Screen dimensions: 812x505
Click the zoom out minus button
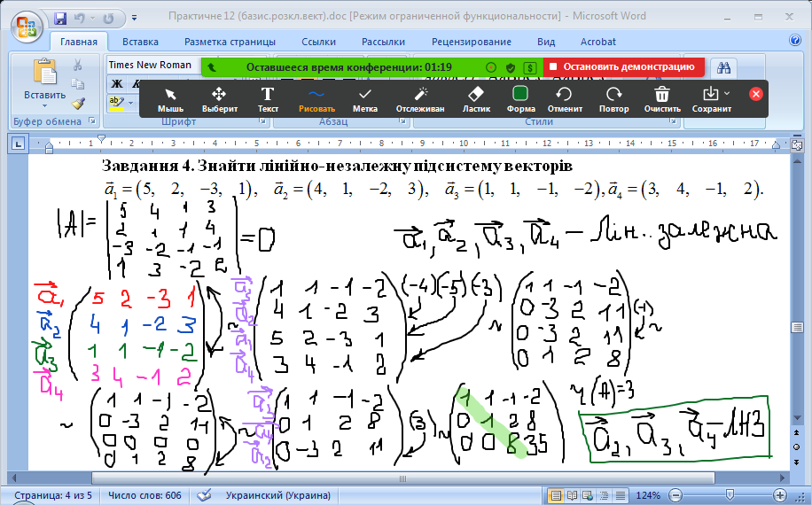pos(675,495)
